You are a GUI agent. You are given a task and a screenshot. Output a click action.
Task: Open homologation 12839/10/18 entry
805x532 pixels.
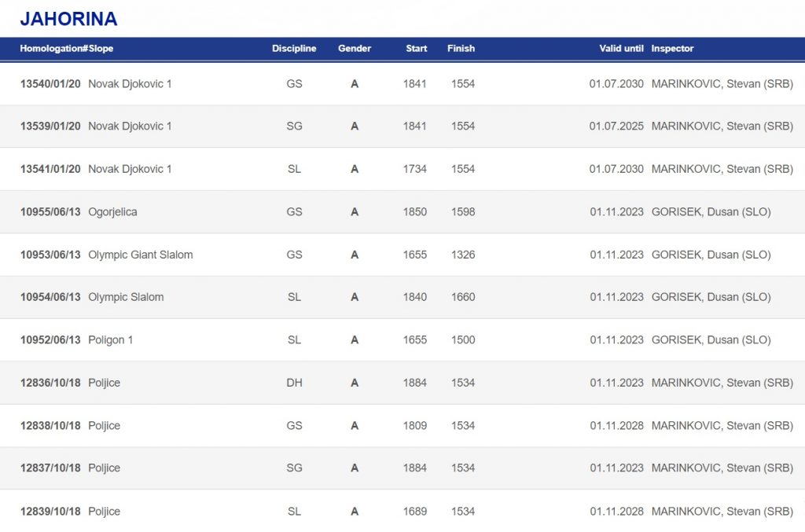pyautogui.click(x=50, y=512)
